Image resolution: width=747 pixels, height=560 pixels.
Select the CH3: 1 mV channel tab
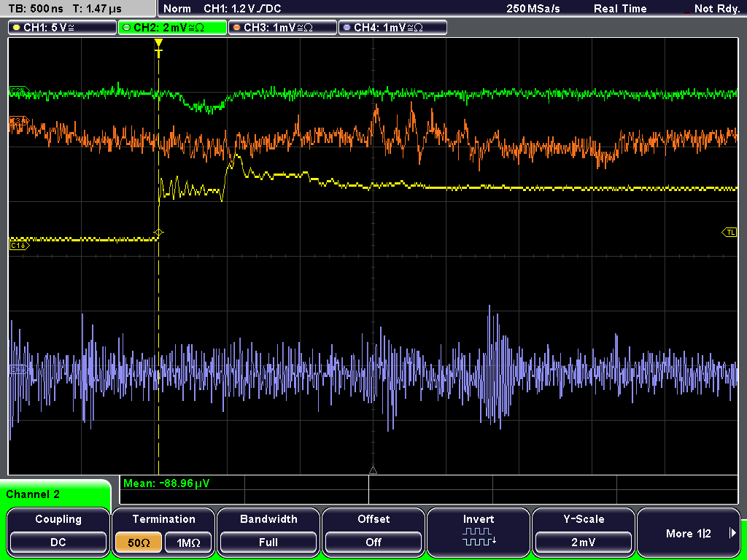(x=282, y=28)
